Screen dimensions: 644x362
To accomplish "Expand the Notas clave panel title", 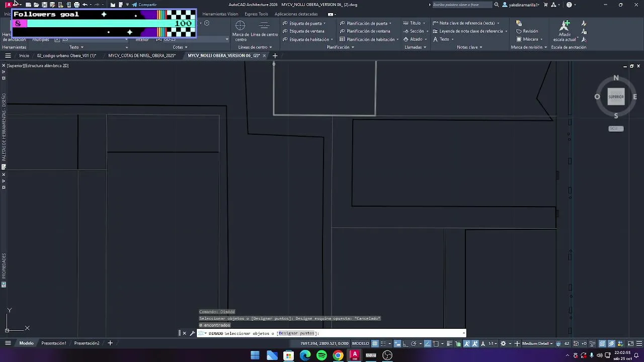I will tap(469, 47).
